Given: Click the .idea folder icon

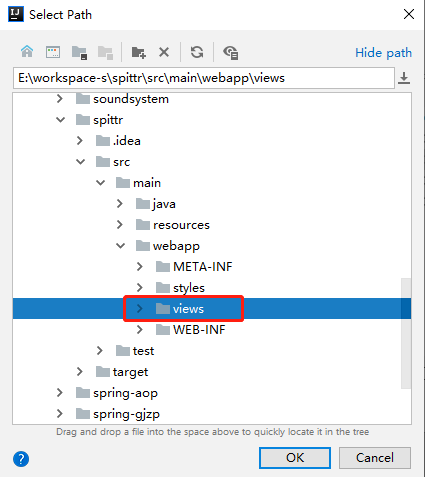Looking at the screenshot, I should click(x=103, y=141).
